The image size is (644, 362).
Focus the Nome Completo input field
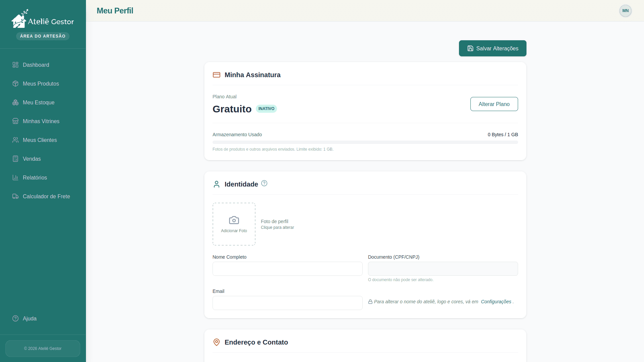pyautogui.click(x=287, y=269)
